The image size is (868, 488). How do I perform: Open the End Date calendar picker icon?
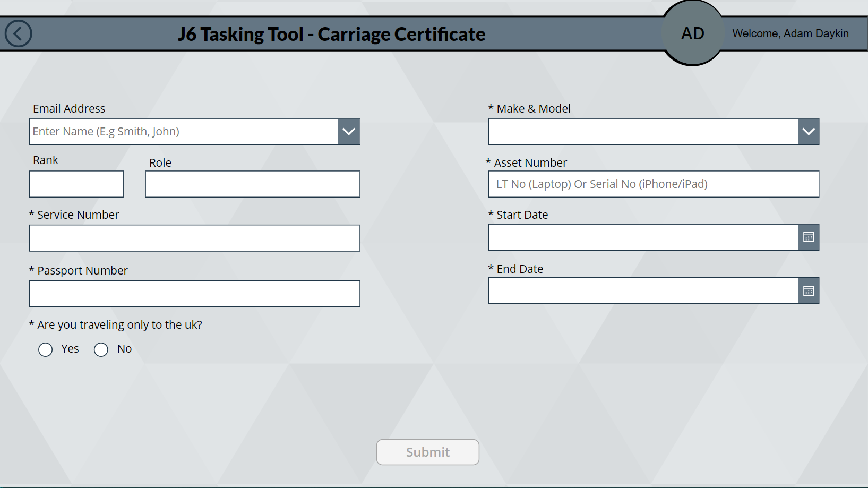[x=809, y=290]
